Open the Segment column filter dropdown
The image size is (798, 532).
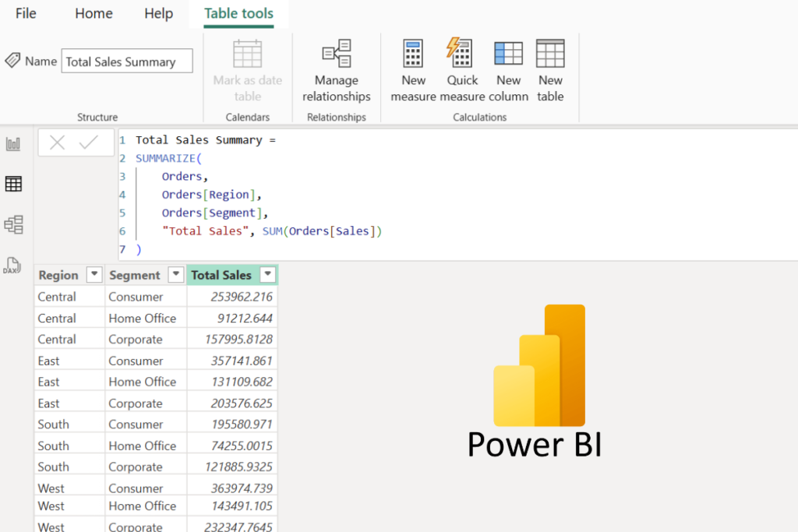coord(175,274)
